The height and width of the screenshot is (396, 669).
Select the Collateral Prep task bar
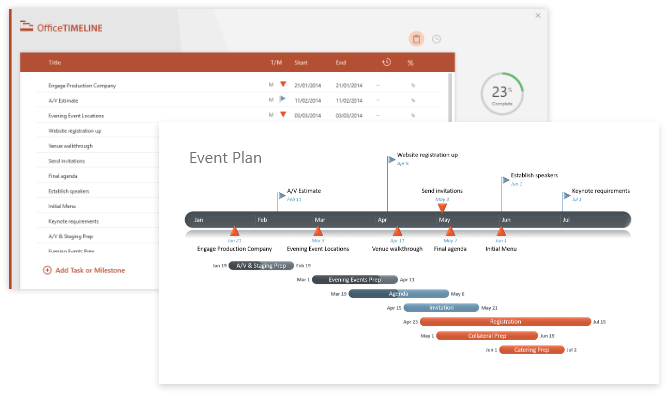(x=487, y=336)
